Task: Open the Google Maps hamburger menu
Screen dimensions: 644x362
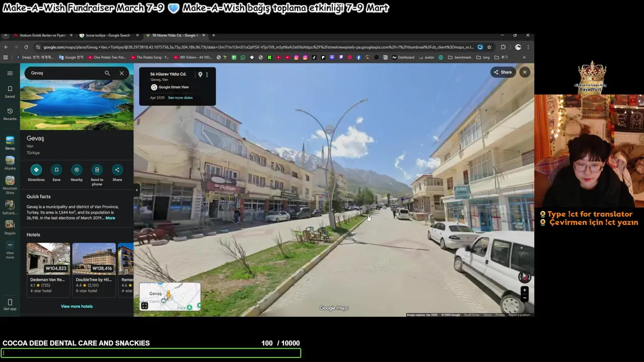Action: (x=10, y=73)
